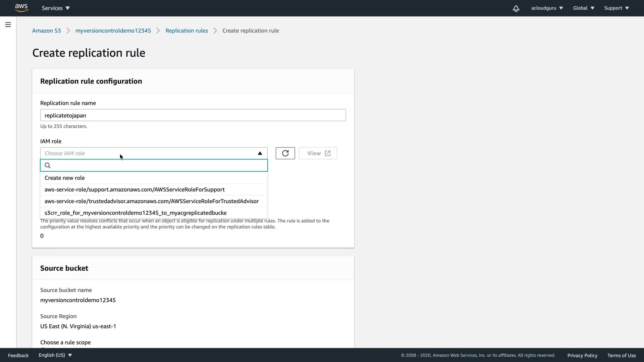Screen dimensions: 644x362
Task: Open the Support menu
Action: tap(616, 8)
